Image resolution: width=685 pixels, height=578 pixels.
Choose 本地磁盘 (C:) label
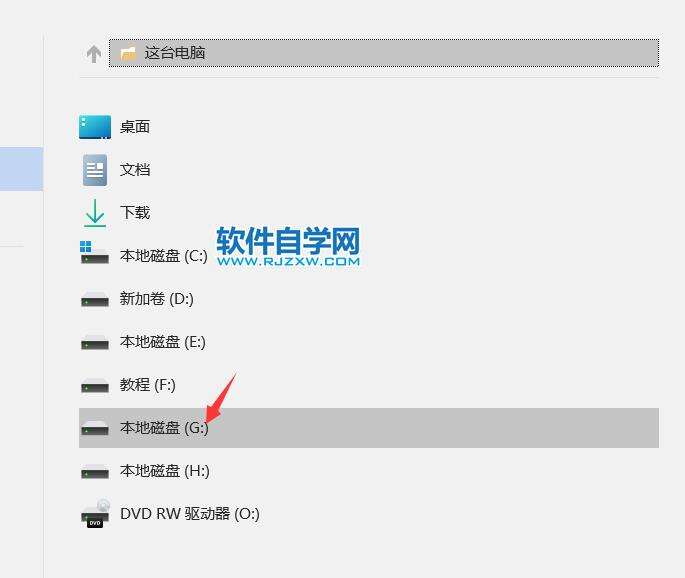(x=164, y=256)
